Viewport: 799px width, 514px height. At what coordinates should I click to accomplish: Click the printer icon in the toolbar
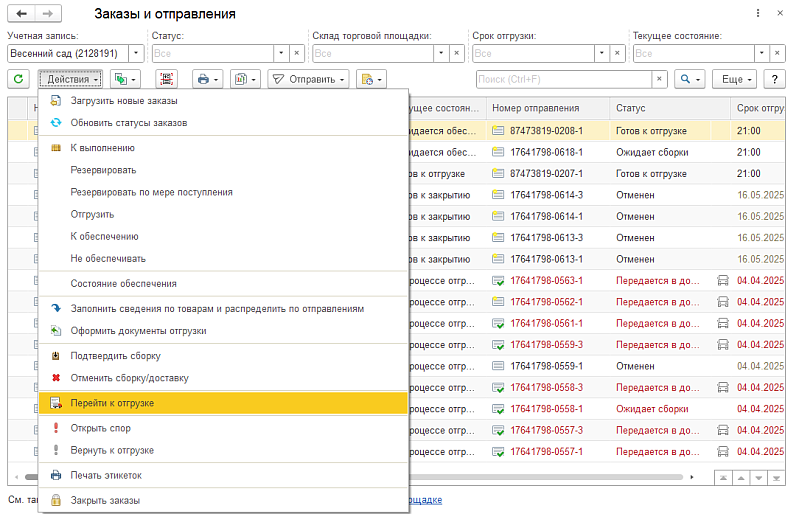coord(207,79)
